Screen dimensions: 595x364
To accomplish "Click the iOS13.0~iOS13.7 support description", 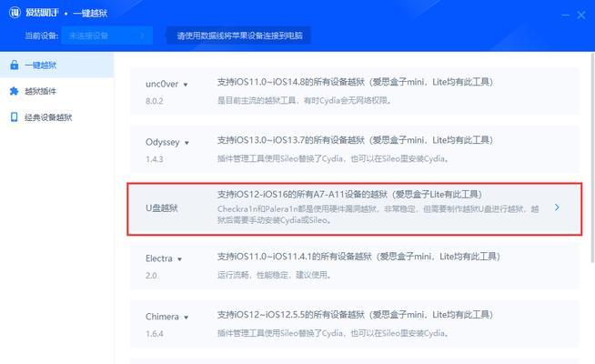I will point(355,140).
